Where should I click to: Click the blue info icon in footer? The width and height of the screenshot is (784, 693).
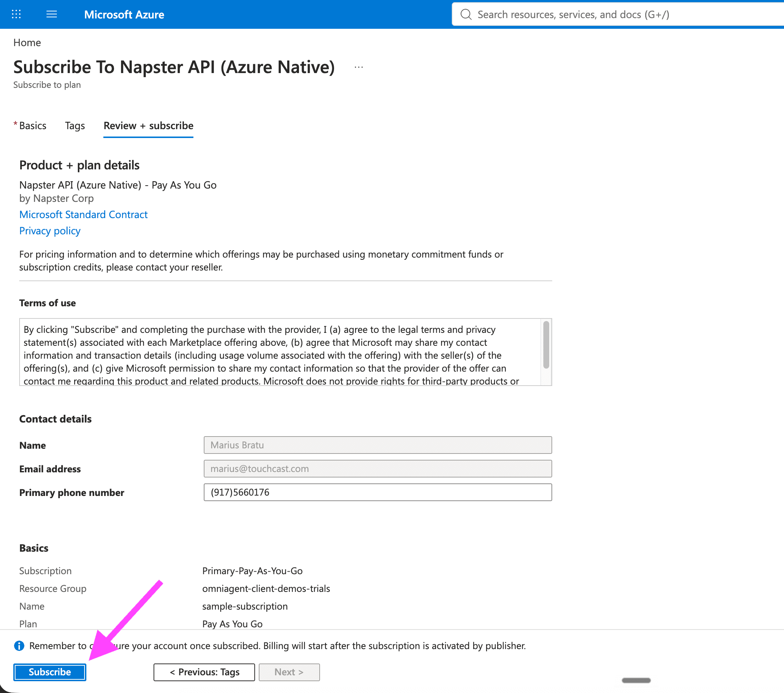click(x=19, y=646)
